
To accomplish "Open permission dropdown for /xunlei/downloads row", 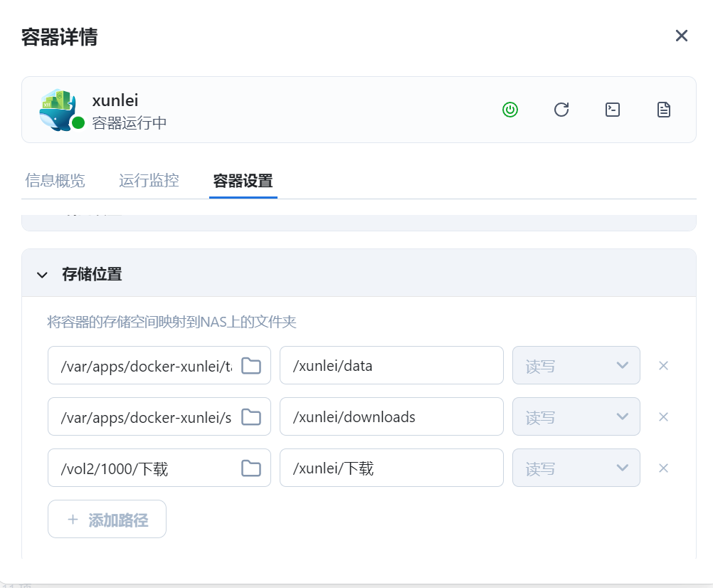I will pyautogui.click(x=576, y=417).
